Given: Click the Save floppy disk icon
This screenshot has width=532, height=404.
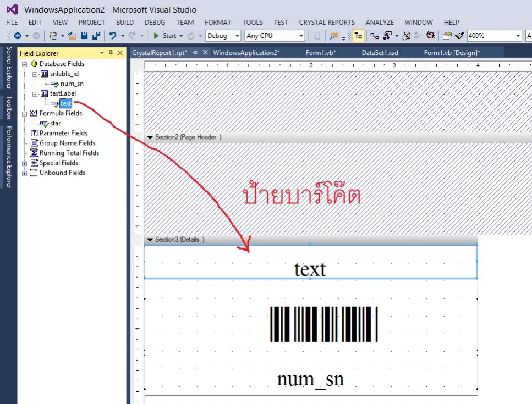Looking at the screenshot, I should click(84, 36).
